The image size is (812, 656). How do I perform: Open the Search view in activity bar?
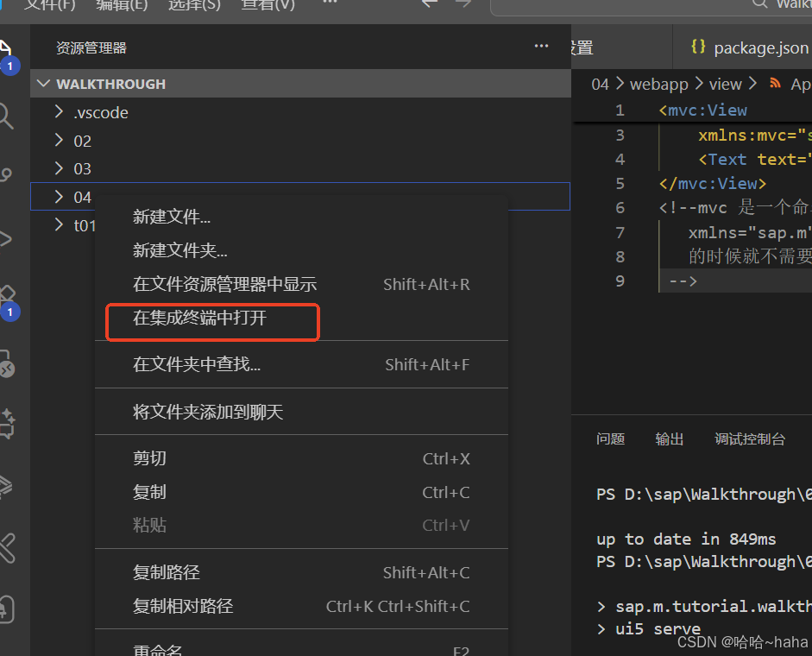(x=5, y=116)
